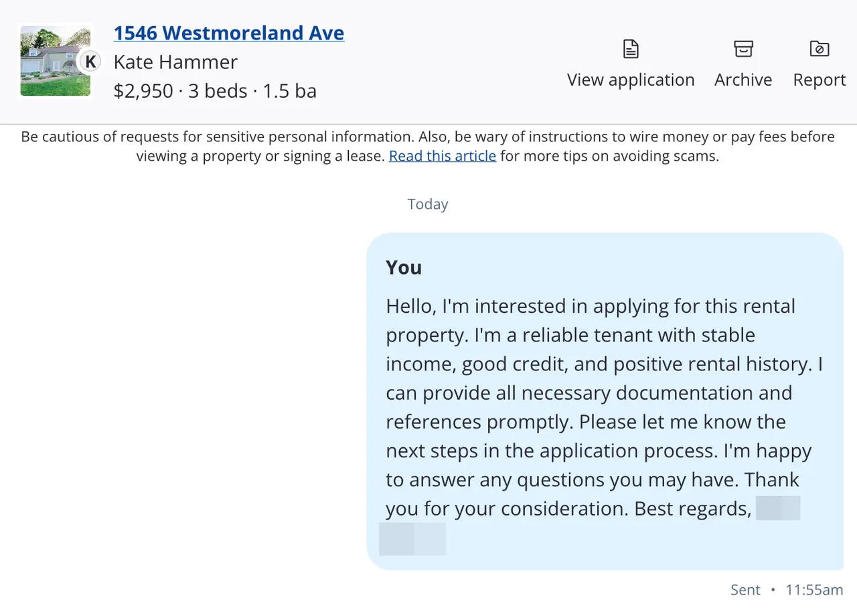Select the Report icon at the far right
Viewport: 857px width, 616px height.
(x=820, y=48)
